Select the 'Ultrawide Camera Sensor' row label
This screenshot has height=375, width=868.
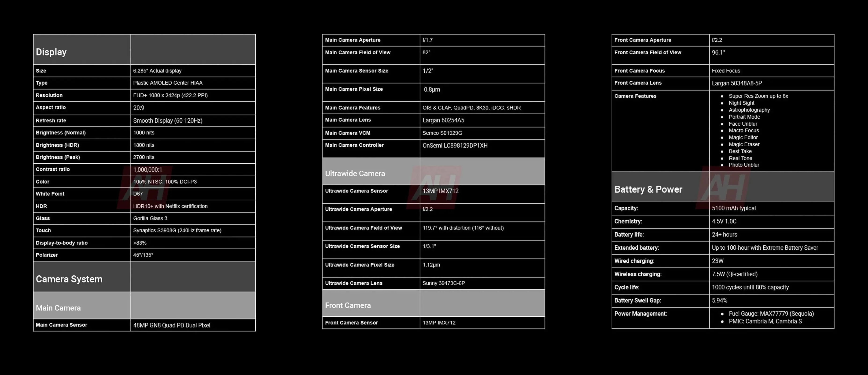357,191
